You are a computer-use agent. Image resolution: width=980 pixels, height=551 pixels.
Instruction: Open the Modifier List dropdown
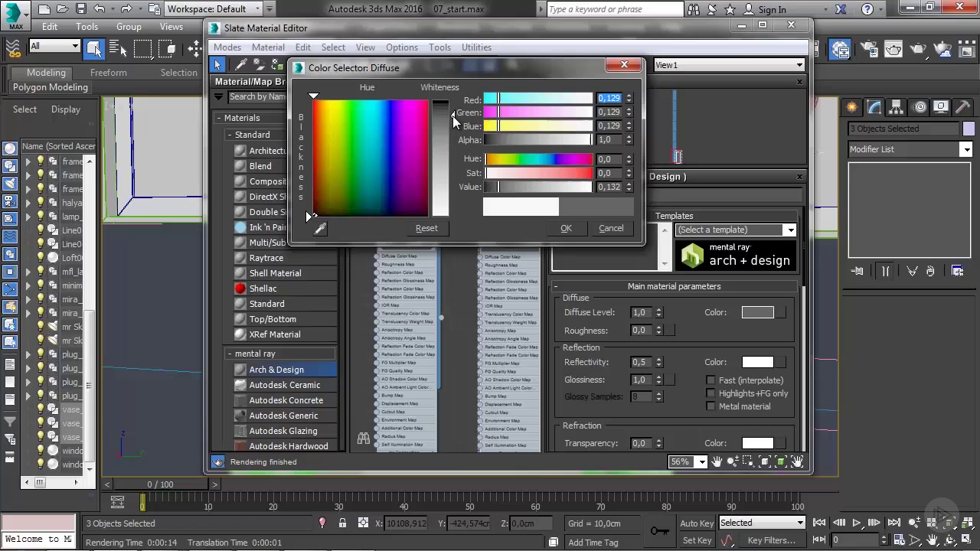point(910,149)
